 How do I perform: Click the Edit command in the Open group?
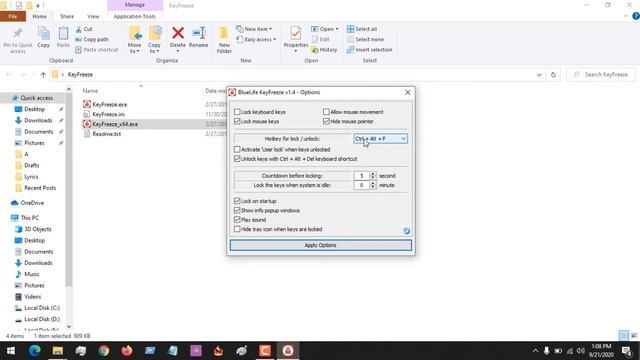321,40
